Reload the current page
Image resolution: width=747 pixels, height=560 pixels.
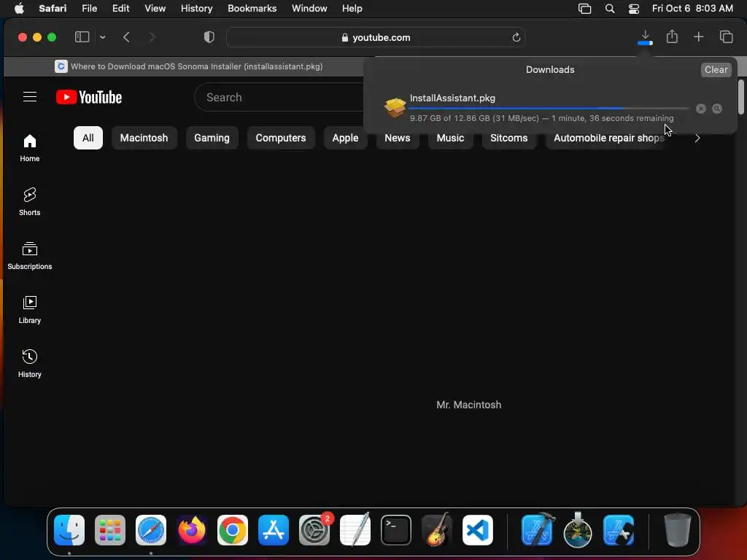pos(516,37)
